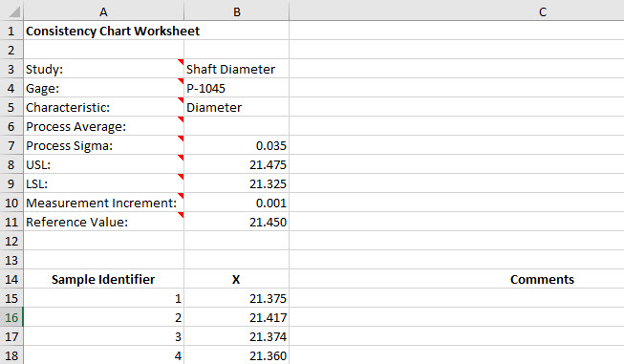Click the 'LSL:' label cell
The width and height of the screenshot is (624, 364).
(103, 183)
